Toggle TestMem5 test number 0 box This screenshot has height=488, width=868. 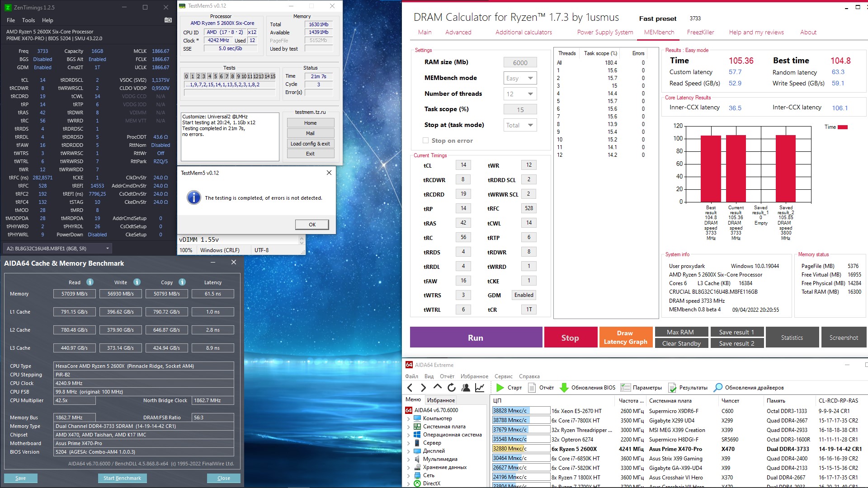pyautogui.click(x=186, y=76)
